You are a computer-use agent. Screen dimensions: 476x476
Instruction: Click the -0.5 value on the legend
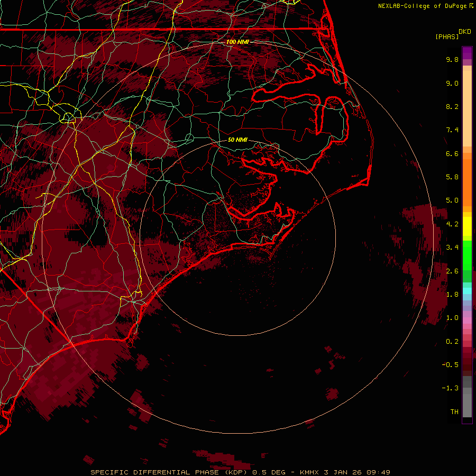[450, 365]
